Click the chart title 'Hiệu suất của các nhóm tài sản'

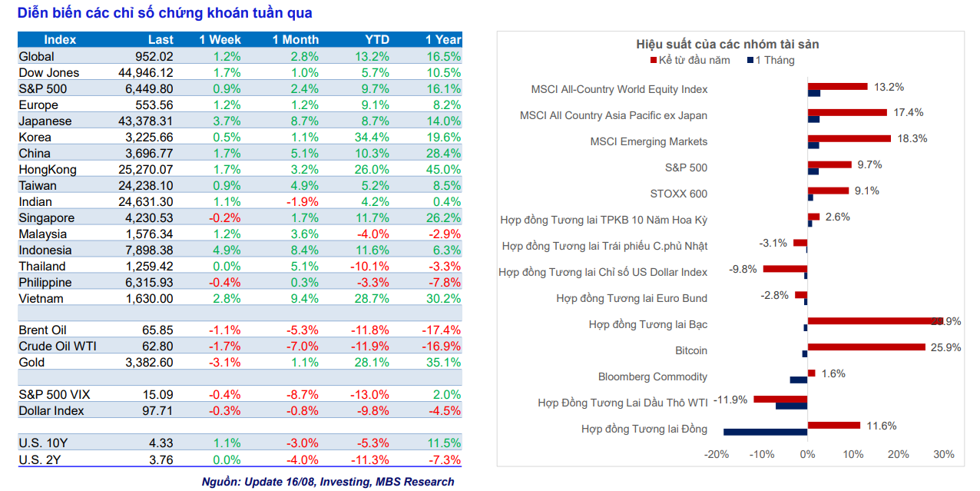(x=727, y=45)
